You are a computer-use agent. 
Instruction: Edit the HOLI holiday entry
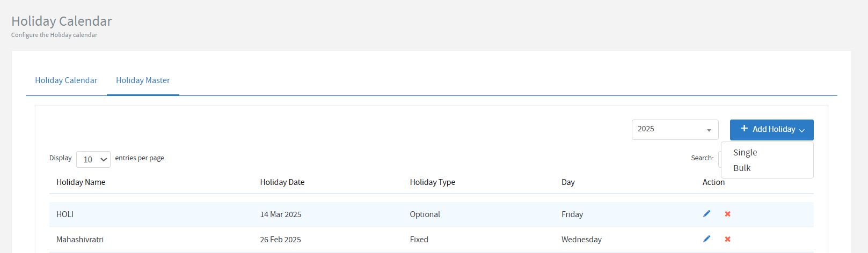tap(706, 214)
